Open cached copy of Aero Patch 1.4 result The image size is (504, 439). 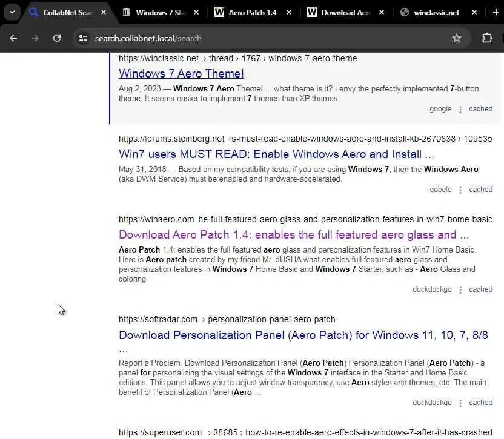point(480,289)
